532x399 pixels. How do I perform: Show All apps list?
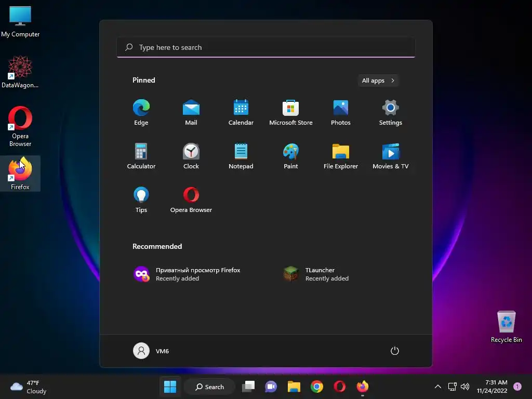coord(378,81)
